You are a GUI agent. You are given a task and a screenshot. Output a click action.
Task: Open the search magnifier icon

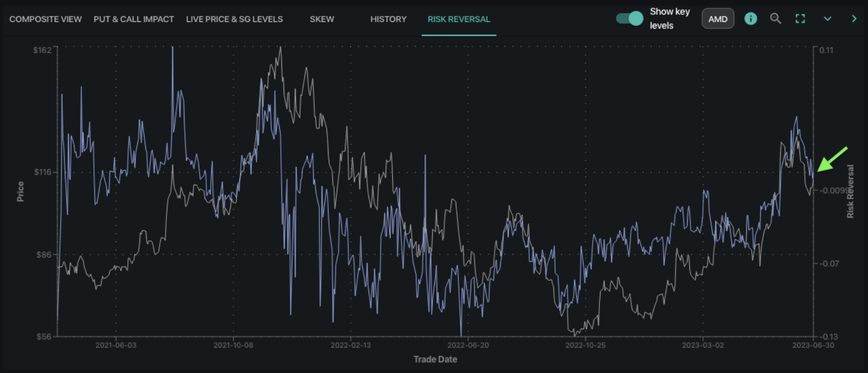[x=775, y=19]
